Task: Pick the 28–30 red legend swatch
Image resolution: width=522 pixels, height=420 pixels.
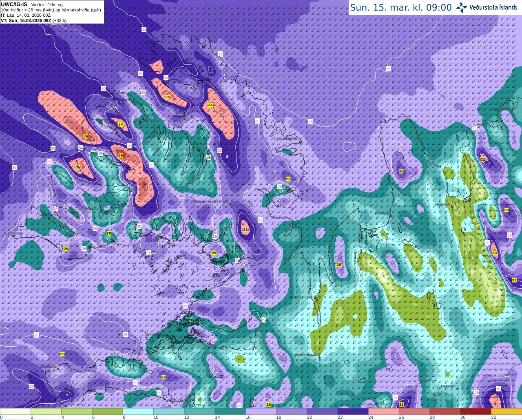Action: (x=445, y=411)
